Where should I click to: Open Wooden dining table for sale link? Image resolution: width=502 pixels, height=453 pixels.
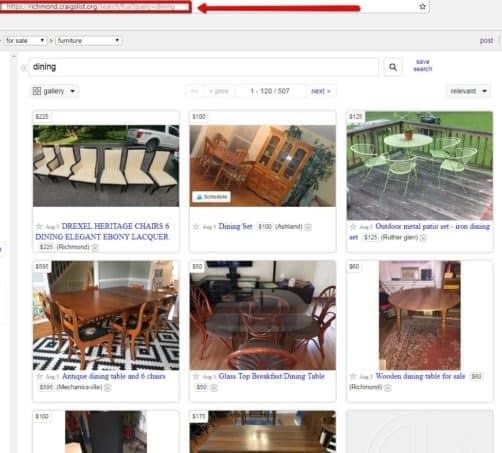pos(420,376)
